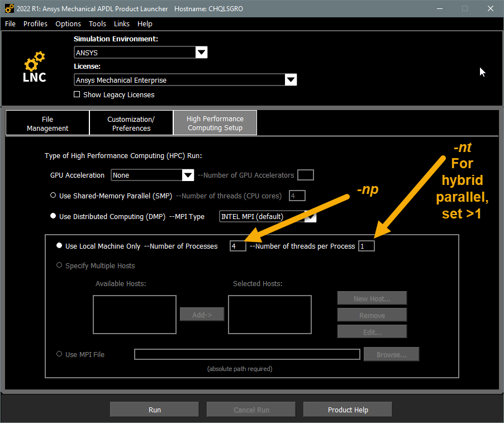
Task: Open Product Help
Action: 347,409
